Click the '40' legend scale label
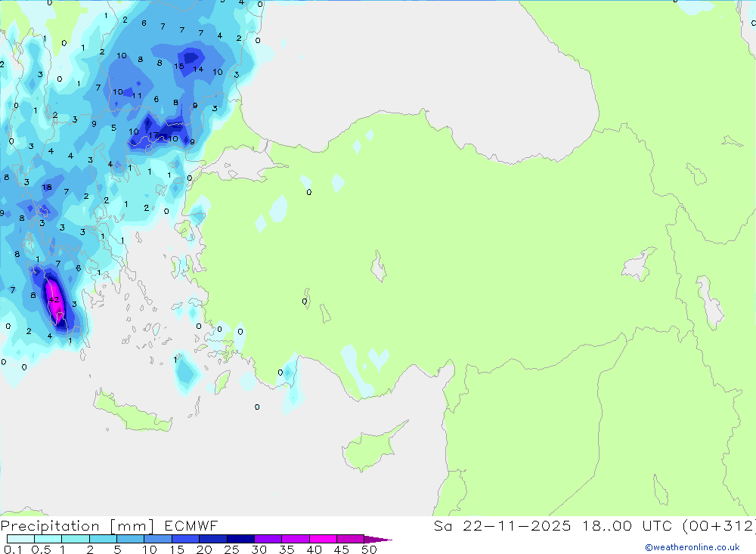The image size is (756, 554). 314,549
